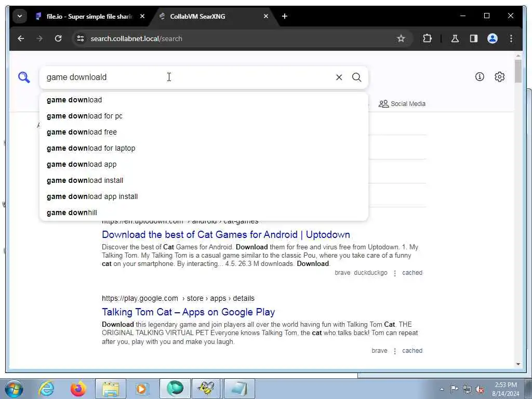
Task: Reload the current page
Action: click(58, 38)
